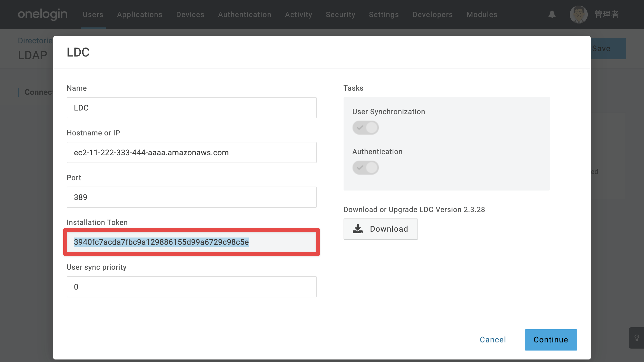Click the Name input field
The width and height of the screenshot is (644, 362).
click(192, 108)
